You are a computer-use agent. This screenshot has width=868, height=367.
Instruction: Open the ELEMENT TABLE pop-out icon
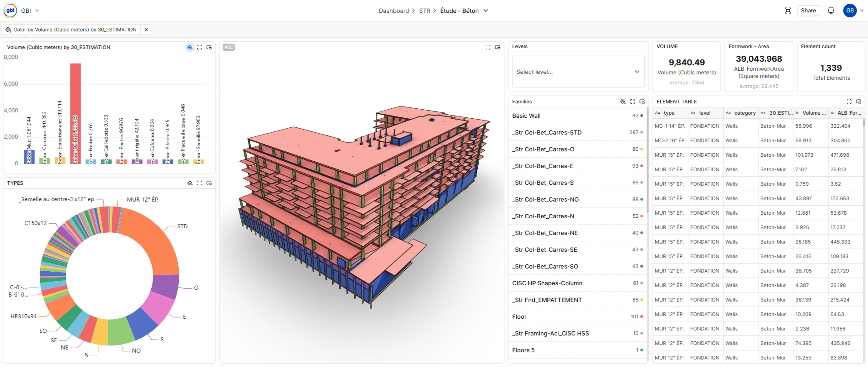tap(858, 101)
